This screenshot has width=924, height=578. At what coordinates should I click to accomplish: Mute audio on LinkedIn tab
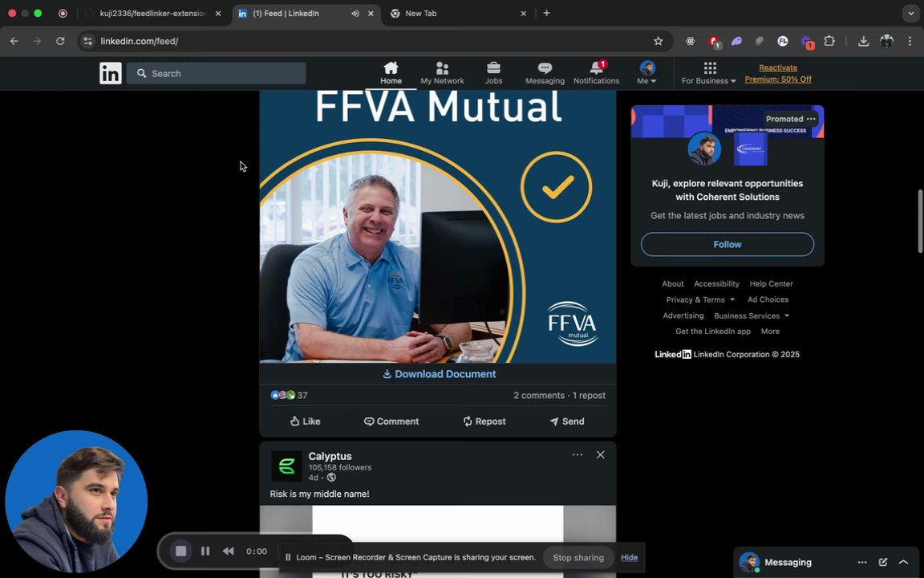(x=355, y=14)
